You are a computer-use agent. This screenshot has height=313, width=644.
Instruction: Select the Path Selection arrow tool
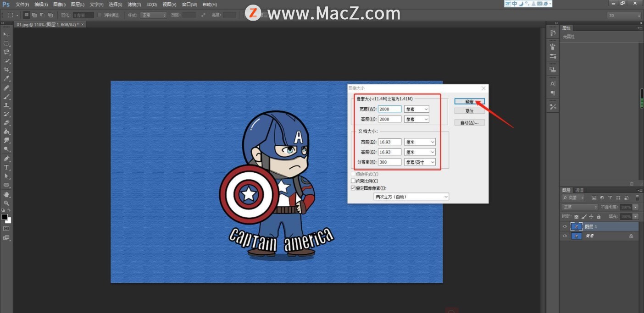coord(6,176)
